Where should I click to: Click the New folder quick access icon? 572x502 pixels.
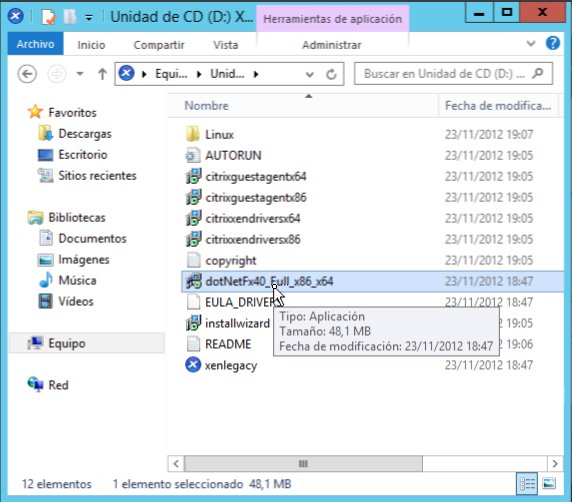coord(69,17)
